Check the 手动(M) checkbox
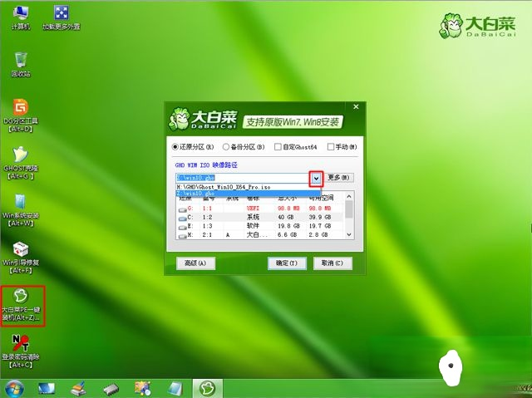Screen dimensions: 532x398 [x=331, y=147]
